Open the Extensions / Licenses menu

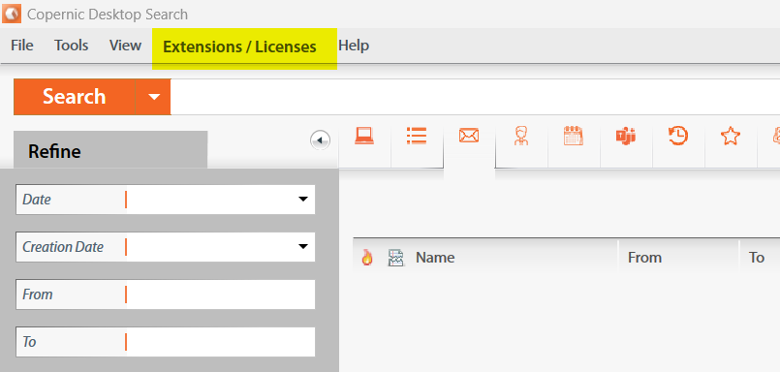pos(240,47)
